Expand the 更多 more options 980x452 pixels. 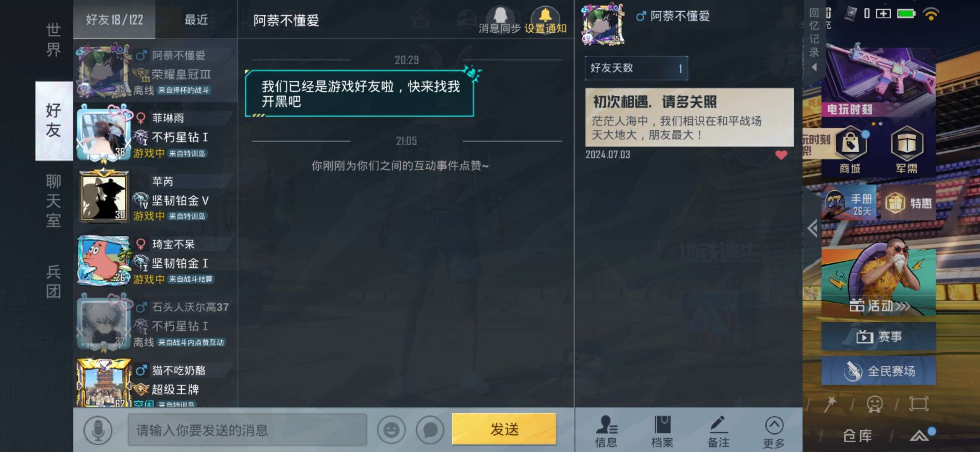[774, 431]
